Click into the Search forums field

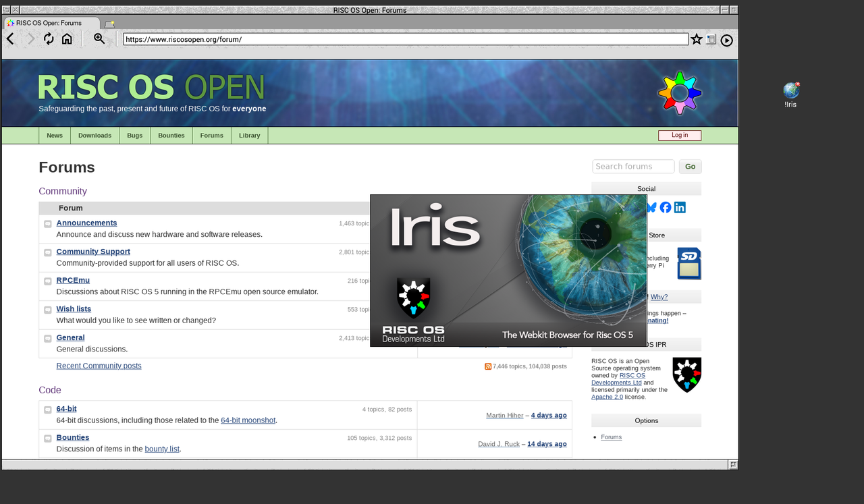pos(633,167)
